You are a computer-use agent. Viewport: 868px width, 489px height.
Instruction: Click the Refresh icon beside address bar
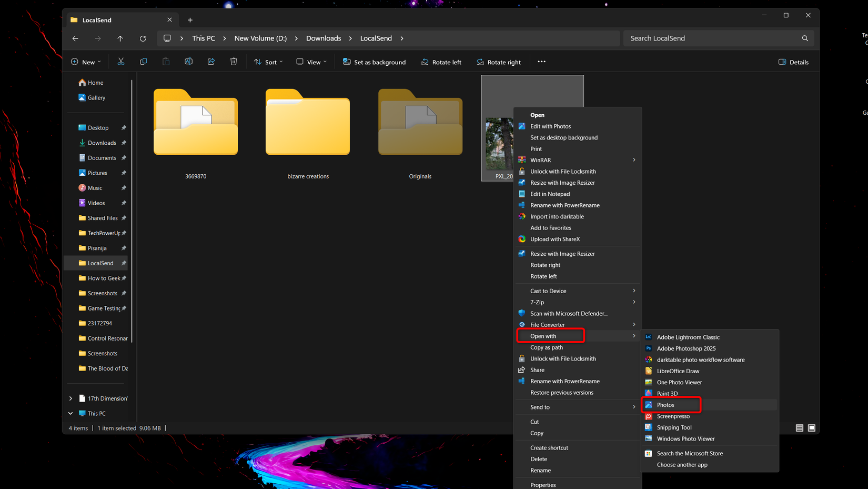[x=143, y=38]
